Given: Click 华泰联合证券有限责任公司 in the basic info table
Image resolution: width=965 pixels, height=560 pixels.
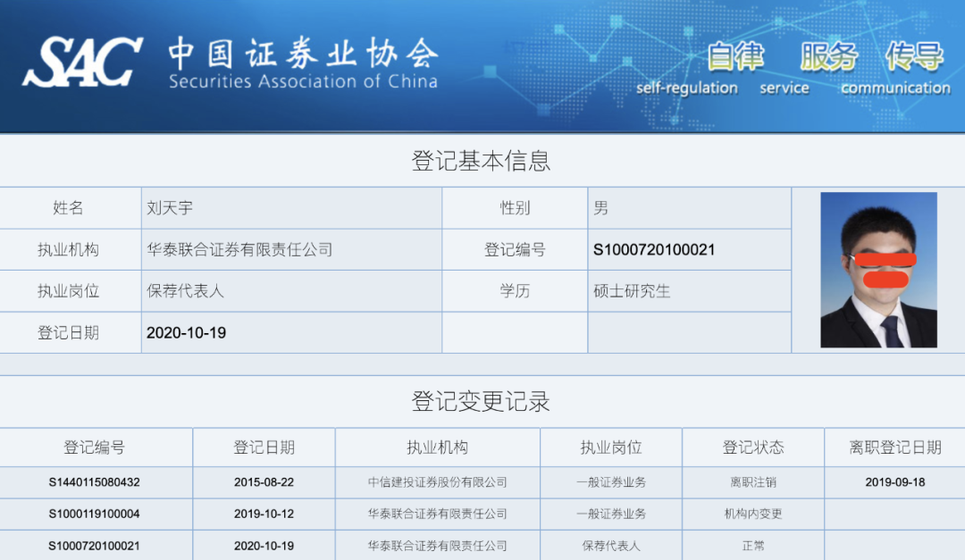Looking at the screenshot, I should pos(239,250).
